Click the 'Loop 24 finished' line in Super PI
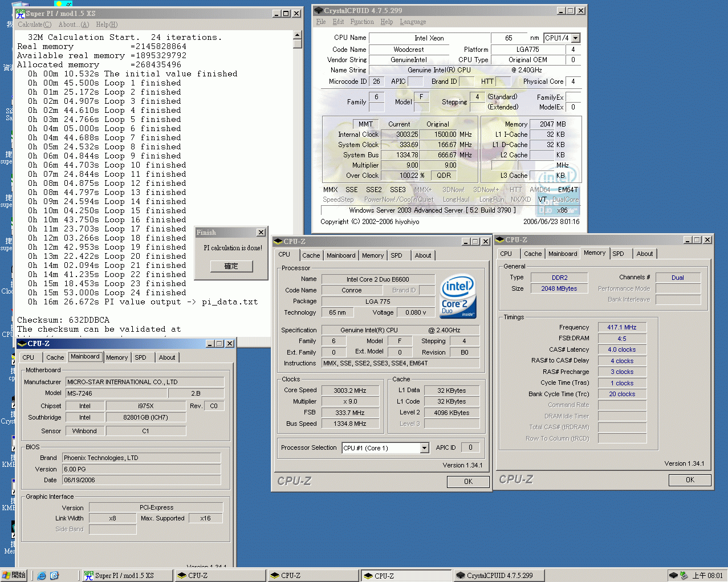This screenshot has height=582, width=728. (x=107, y=292)
